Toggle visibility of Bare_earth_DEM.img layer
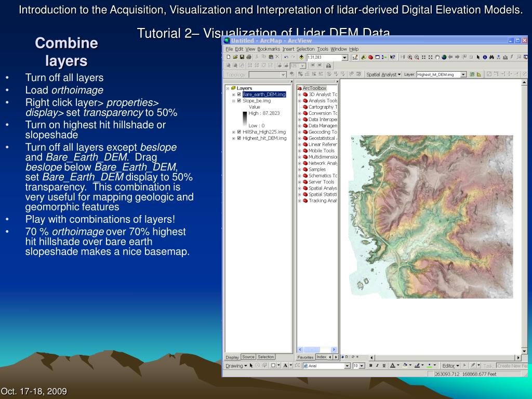Viewport: 532px width, 399px height. pos(239,95)
